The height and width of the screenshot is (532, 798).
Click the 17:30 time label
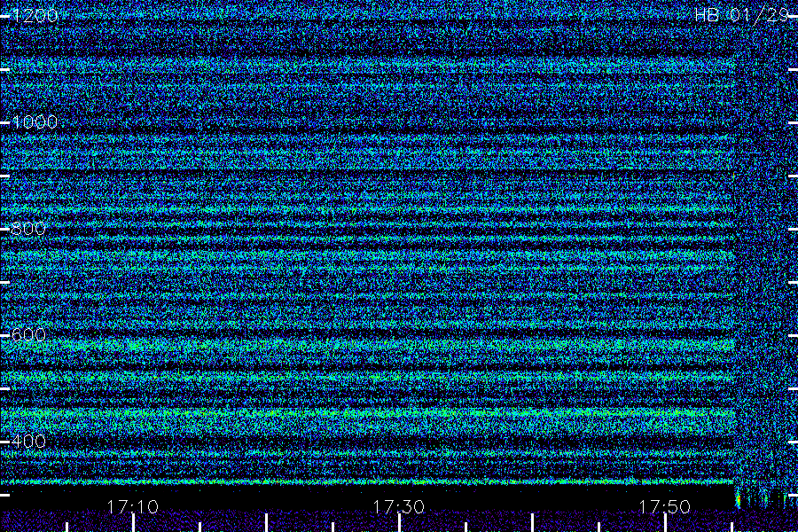pyautogui.click(x=398, y=507)
